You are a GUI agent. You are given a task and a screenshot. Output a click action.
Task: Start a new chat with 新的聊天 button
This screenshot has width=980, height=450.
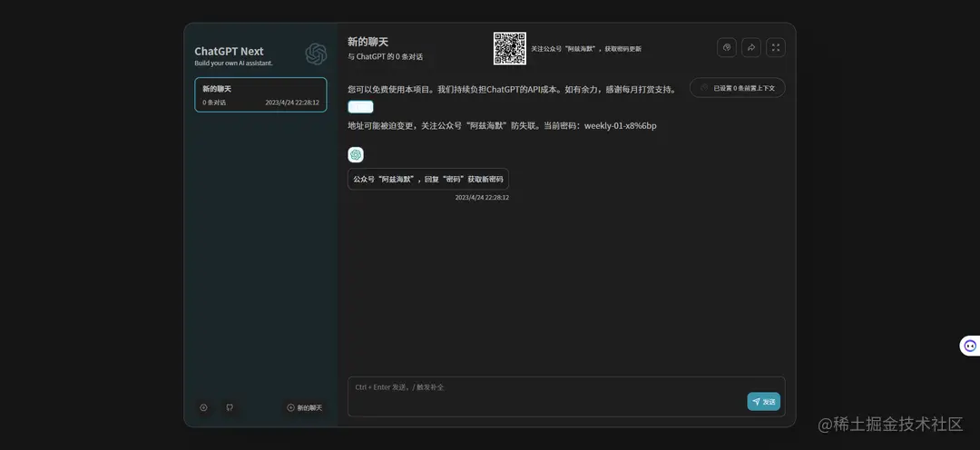[304, 407]
